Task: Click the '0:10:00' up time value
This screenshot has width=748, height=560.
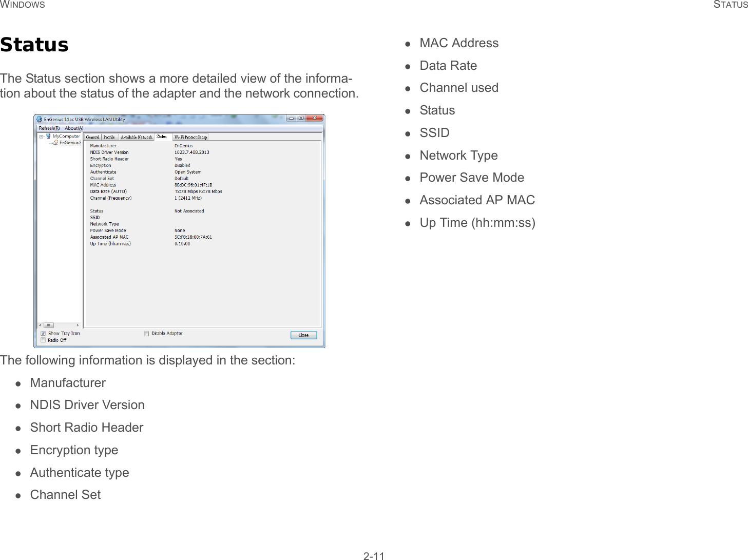Action: click(x=182, y=244)
